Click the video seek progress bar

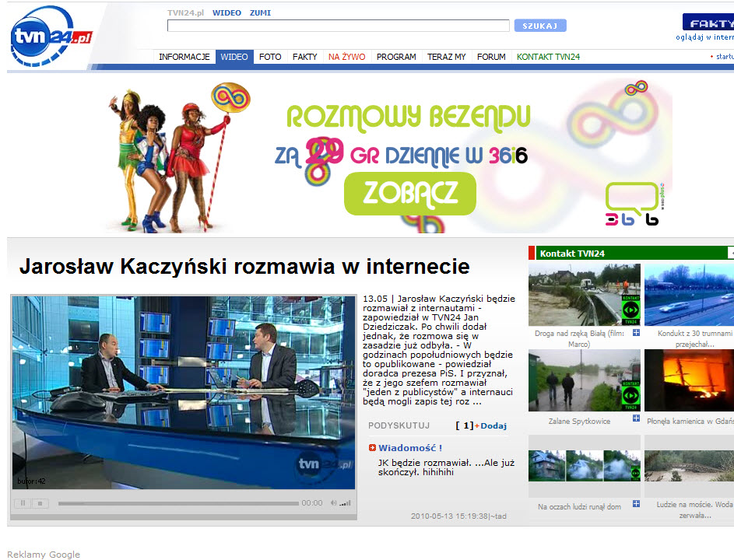(x=178, y=503)
